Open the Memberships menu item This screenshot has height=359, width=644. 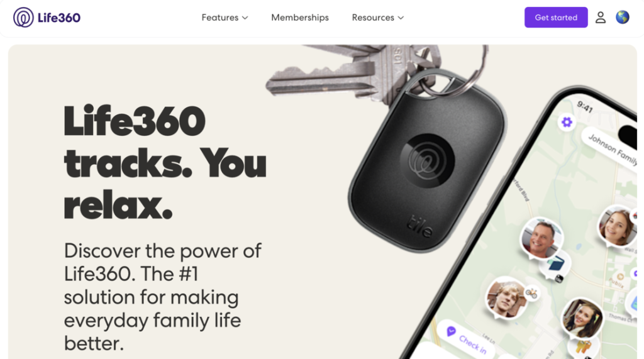click(x=300, y=18)
